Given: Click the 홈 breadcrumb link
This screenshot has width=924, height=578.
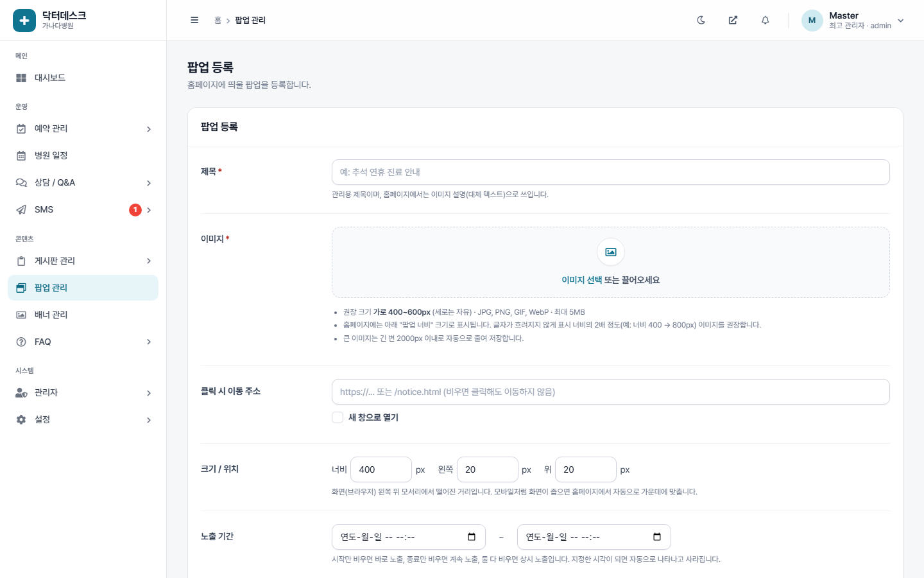Looking at the screenshot, I should coord(218,21).
